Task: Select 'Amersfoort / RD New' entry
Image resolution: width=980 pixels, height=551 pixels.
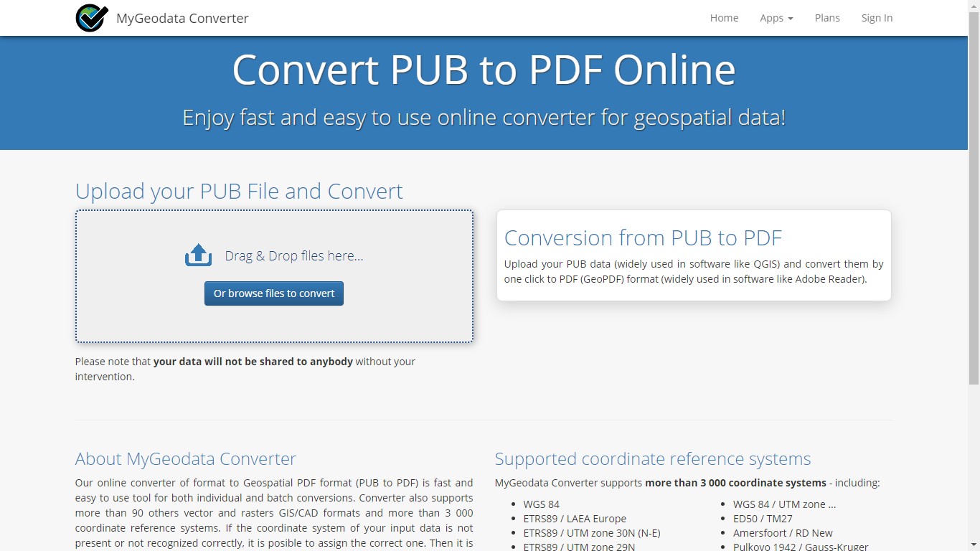Action: 783,533
